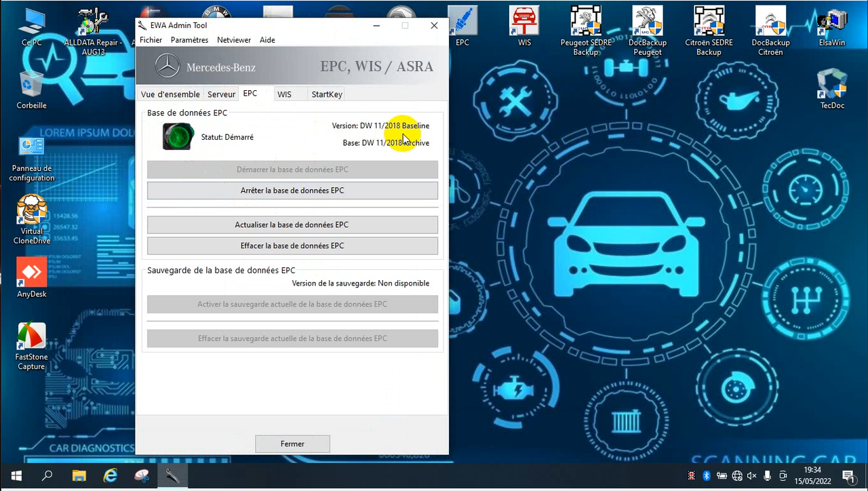
Task: Switch to the StartKey tab
Action: click(326, 94)
